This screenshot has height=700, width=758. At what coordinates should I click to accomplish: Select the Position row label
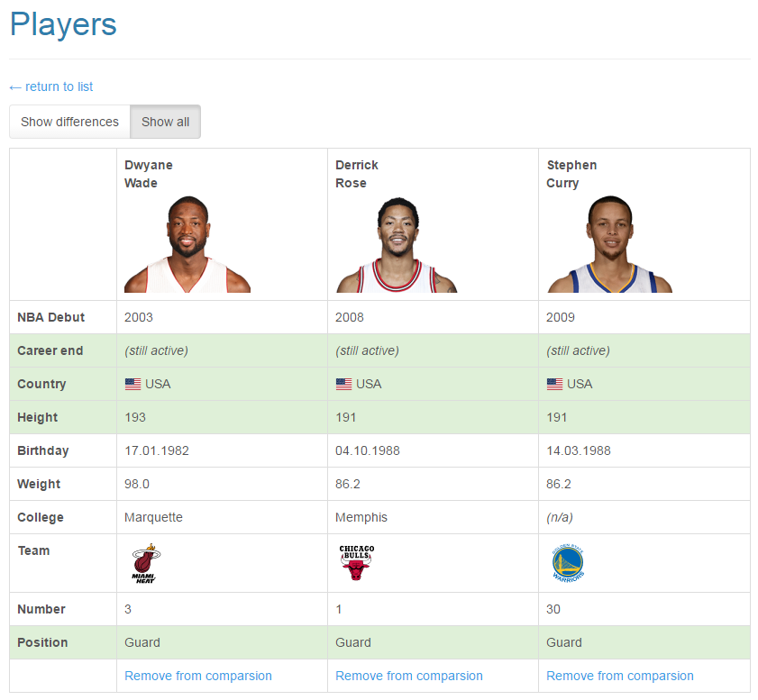point(42,642)
